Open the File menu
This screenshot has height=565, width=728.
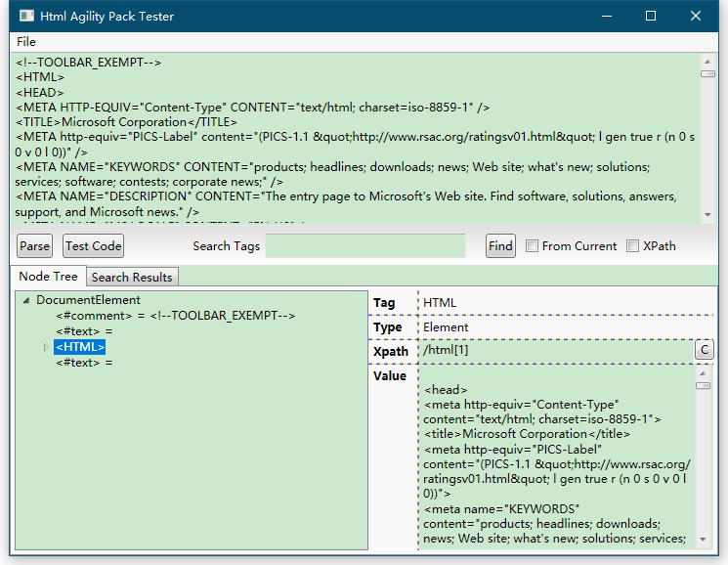point(26,42)
